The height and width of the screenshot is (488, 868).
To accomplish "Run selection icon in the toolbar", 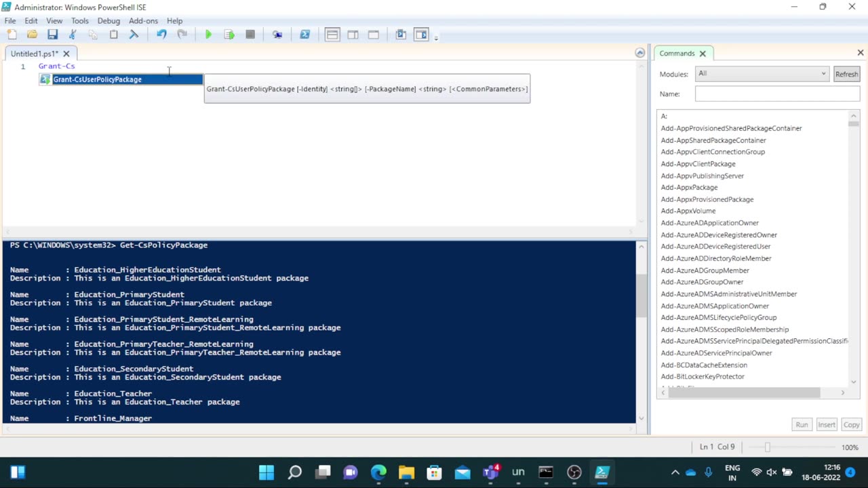I will pos(229,35).
